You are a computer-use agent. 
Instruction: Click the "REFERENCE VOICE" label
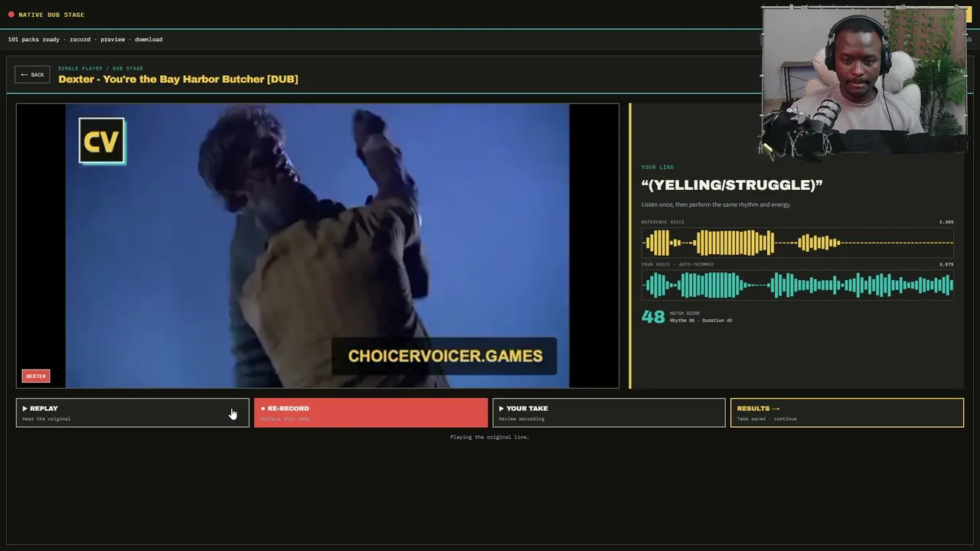click(663, 222)
